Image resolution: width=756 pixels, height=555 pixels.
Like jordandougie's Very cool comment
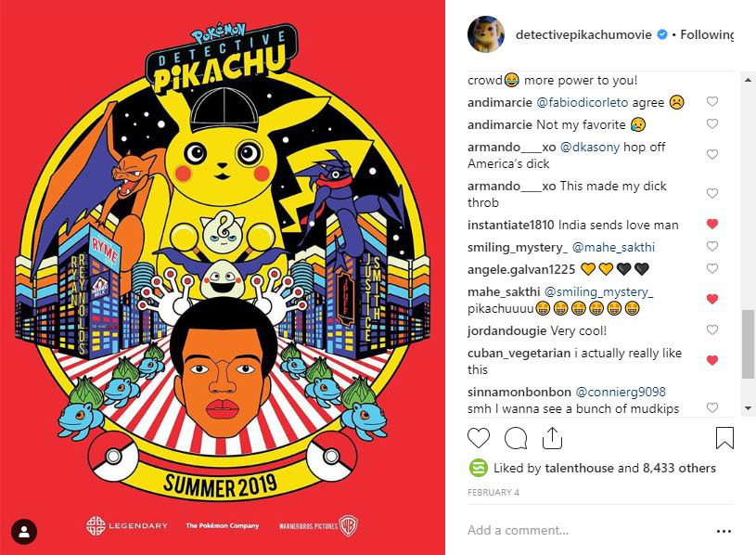point(712,330)
